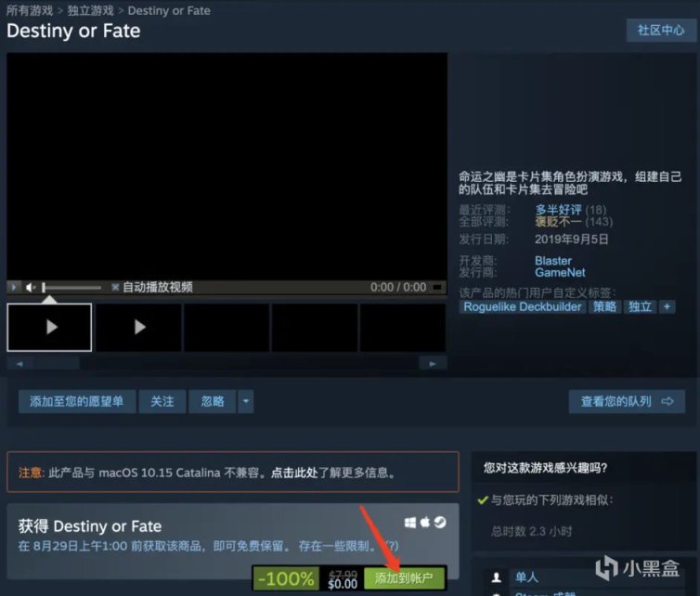Select the third screenshot thumbnail
This screenshot has height=596, width=700.
pos(227,327)
